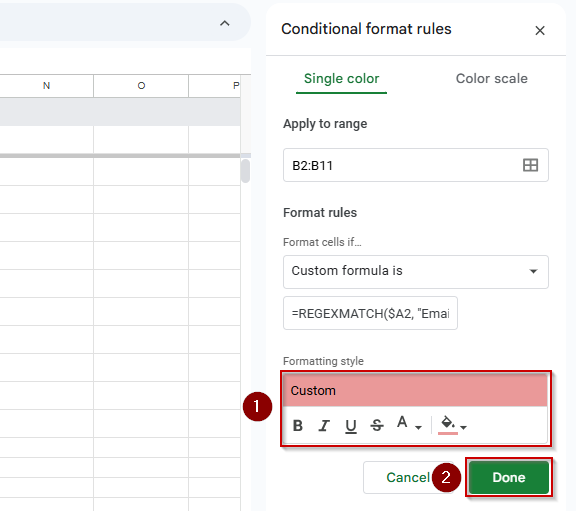This screenshot has height=511, width=576.
Task: Expand the text color dropdown arrow
Action: (x=418, y=427)
